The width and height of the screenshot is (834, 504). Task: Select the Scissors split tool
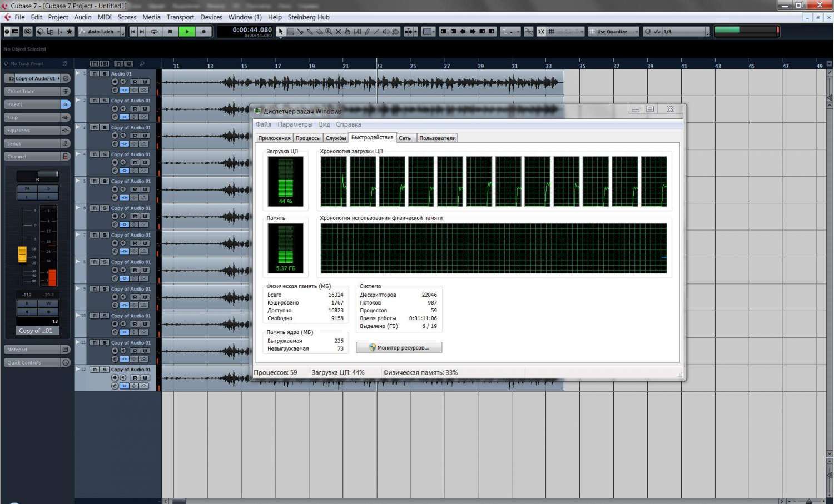click(300, 32)
